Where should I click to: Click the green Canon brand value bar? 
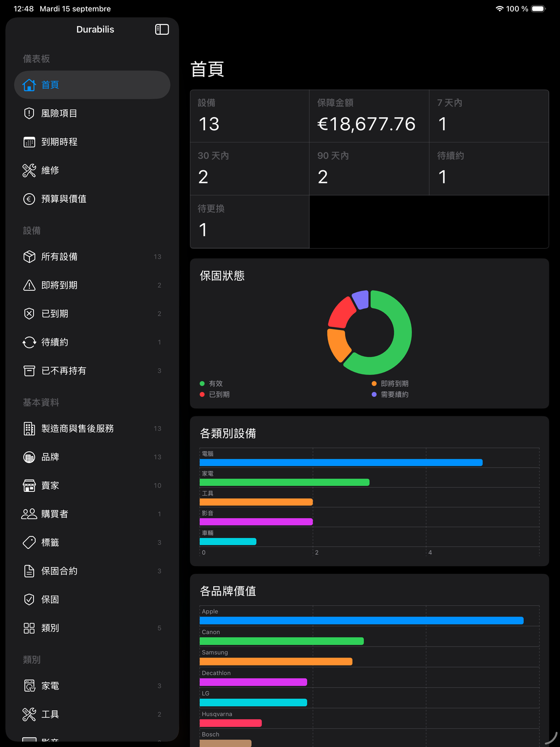point(282,641)
